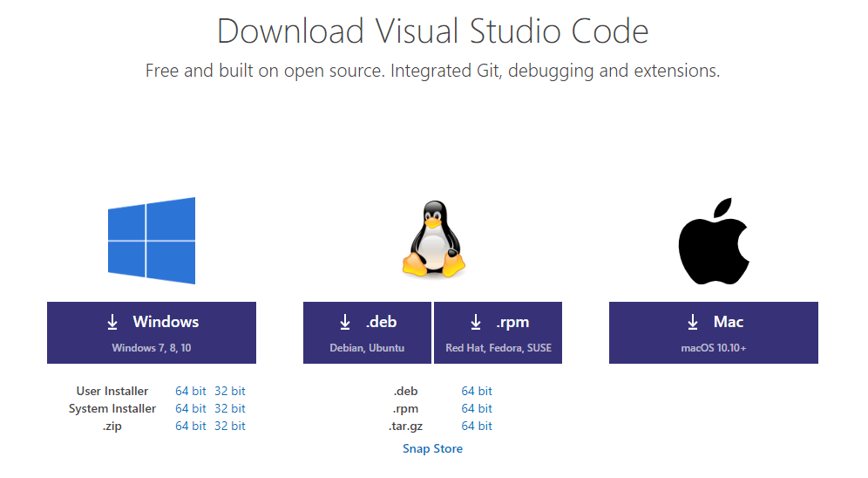Click the Windows logo icon
868x478 pixels.
coord(152,241)
